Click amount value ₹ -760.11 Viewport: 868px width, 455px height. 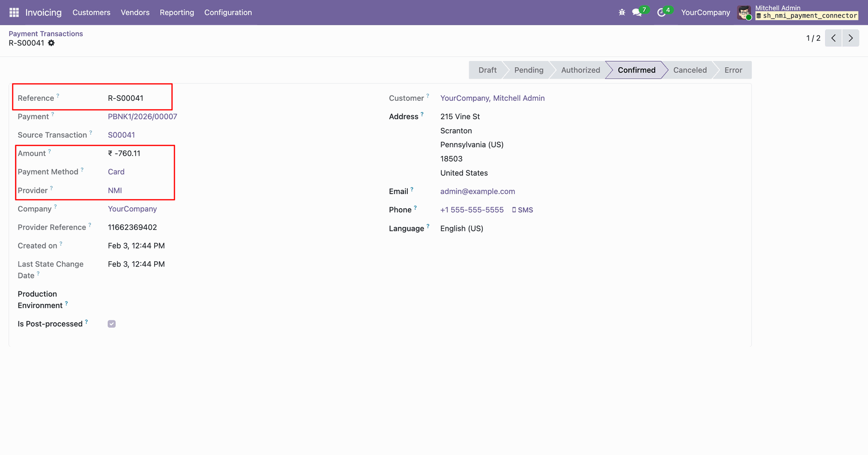coord(124,153)
